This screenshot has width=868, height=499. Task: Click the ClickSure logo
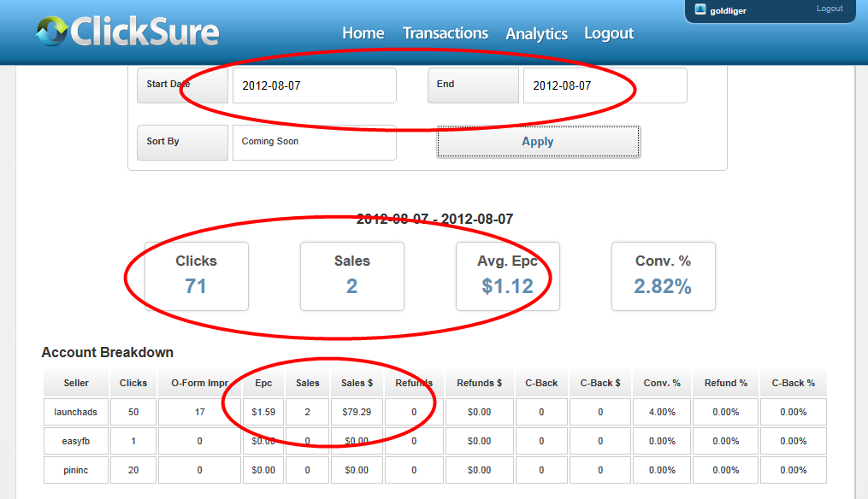point(128,32)
